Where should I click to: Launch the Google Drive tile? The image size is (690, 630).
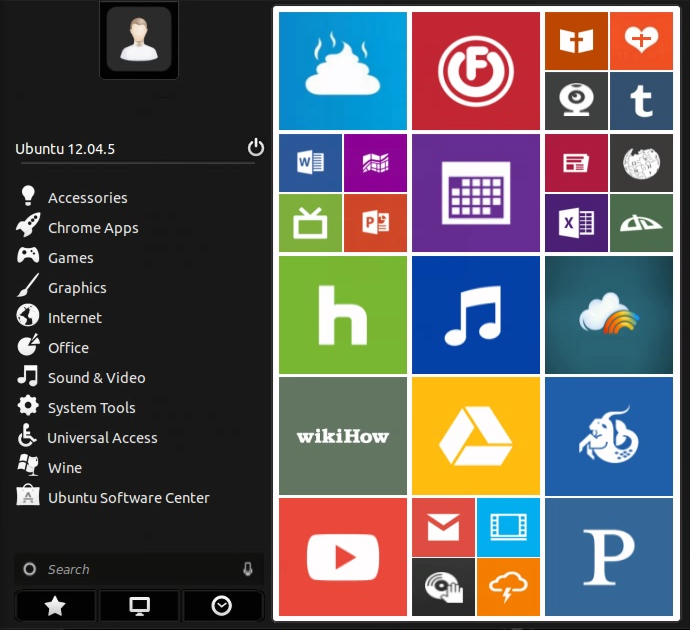point(476,436)
